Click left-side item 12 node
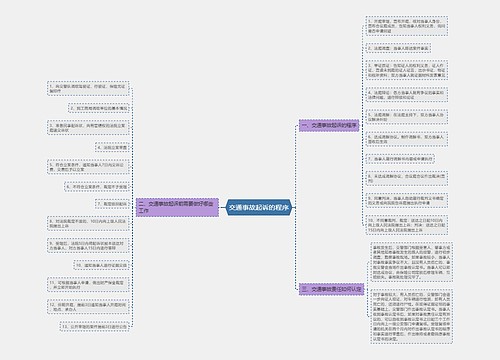The image size is (500, 360). pyautogui.click(x=88, y=307)
